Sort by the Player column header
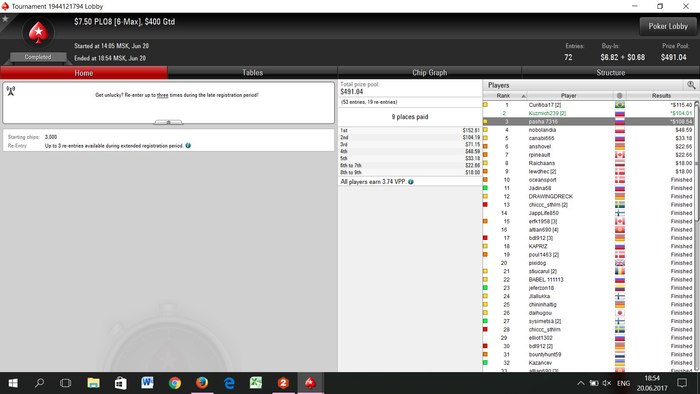Viewport: 700px width, 394px height. [568, 95]
